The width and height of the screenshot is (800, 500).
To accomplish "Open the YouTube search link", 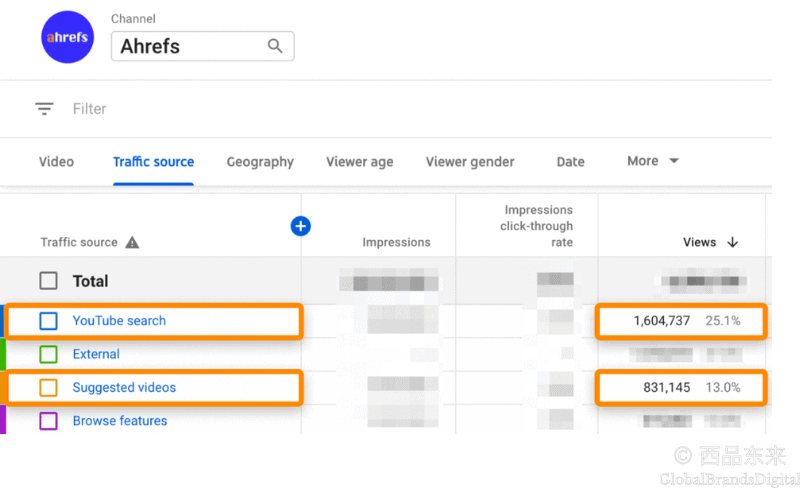I will [119, 320].
